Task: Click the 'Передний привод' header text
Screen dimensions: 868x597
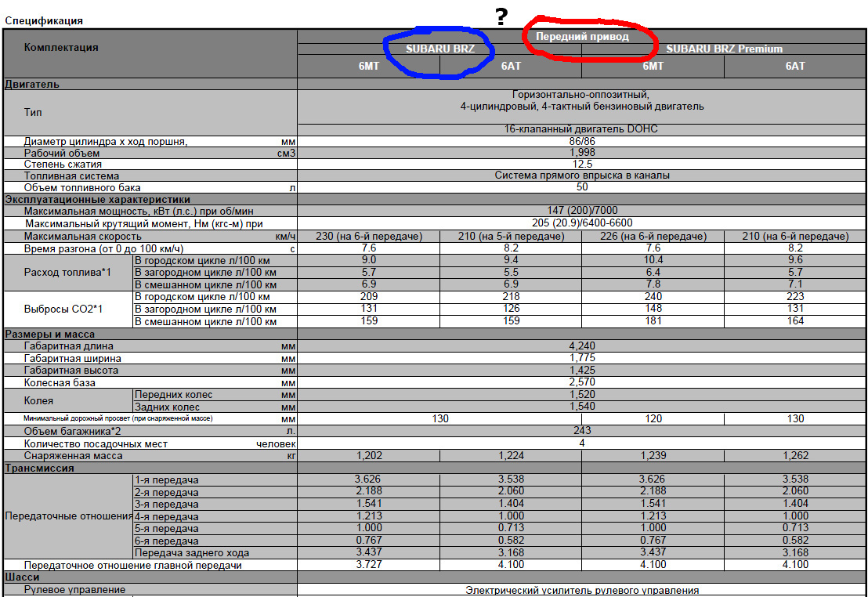Action: (582, 37)
